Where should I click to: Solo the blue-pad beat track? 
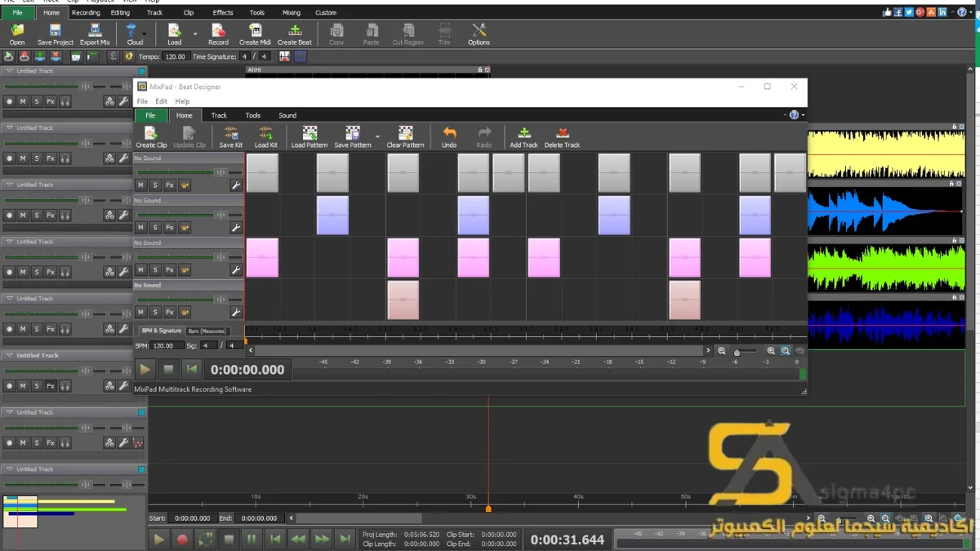pos(155,228)
